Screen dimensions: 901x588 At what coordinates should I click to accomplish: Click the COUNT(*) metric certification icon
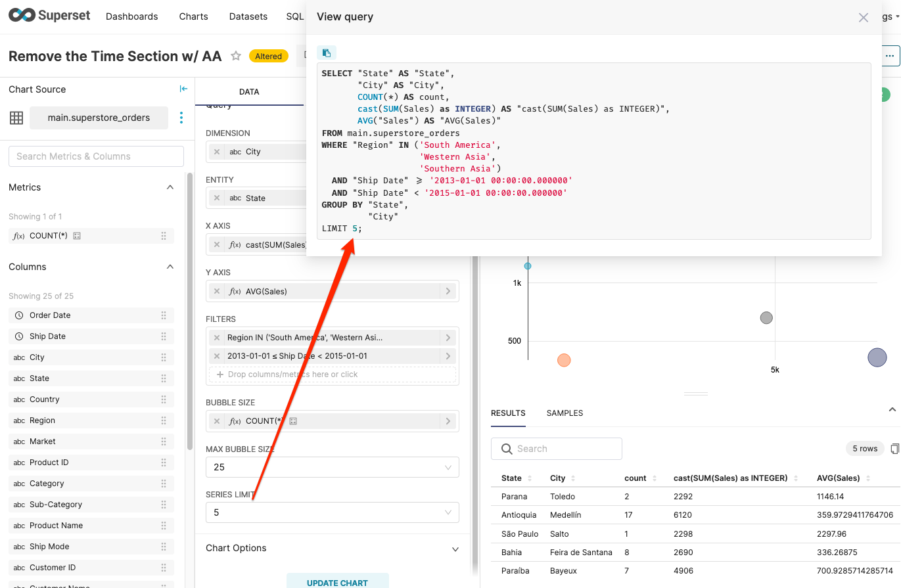pyautogui.click(x=77, y=236)
